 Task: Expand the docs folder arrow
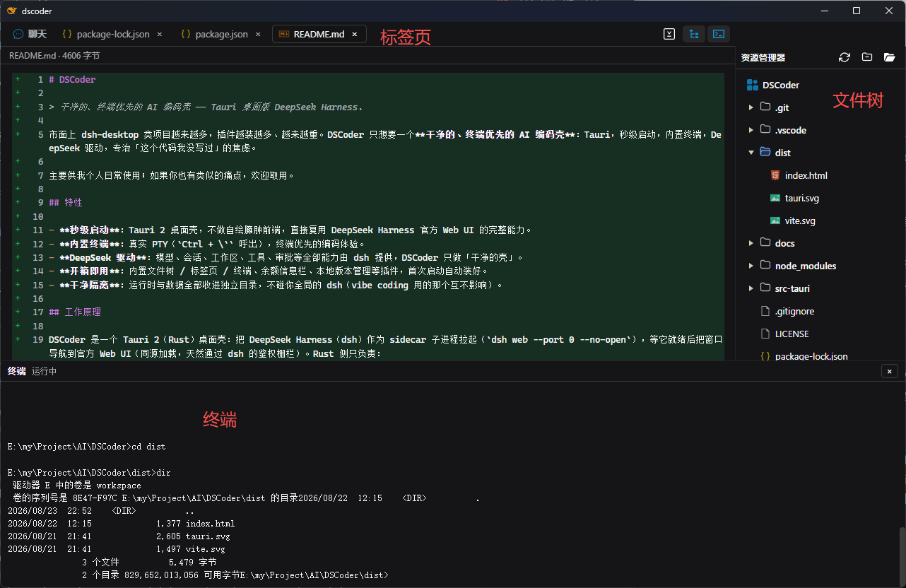point(751,243)
